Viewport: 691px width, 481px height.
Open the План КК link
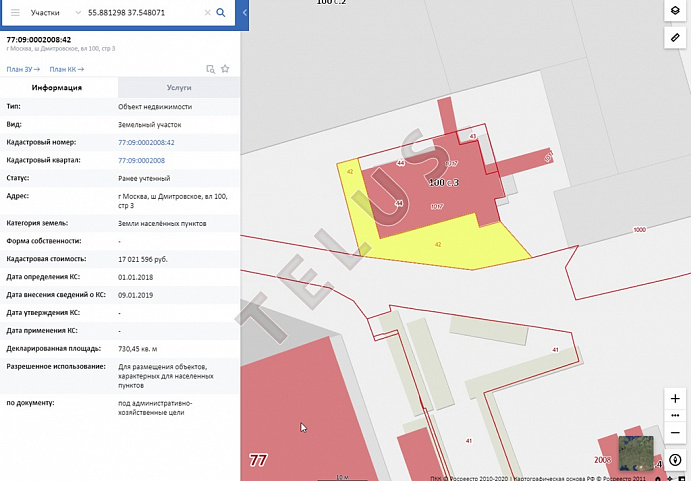point(67,69)
